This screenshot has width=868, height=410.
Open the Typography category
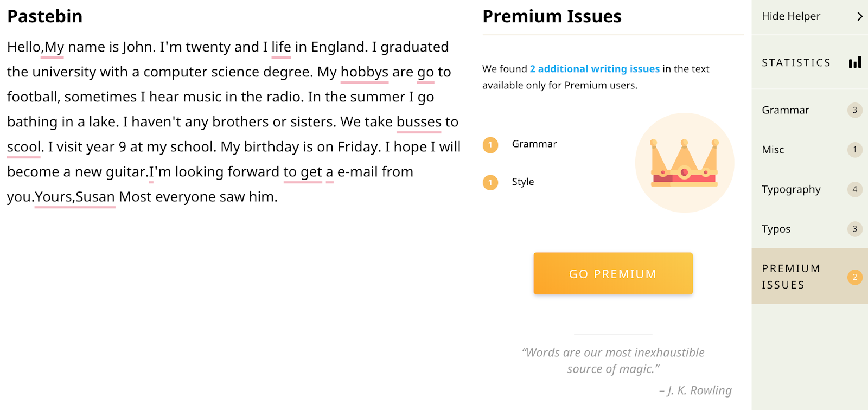(x=791, y=189)
